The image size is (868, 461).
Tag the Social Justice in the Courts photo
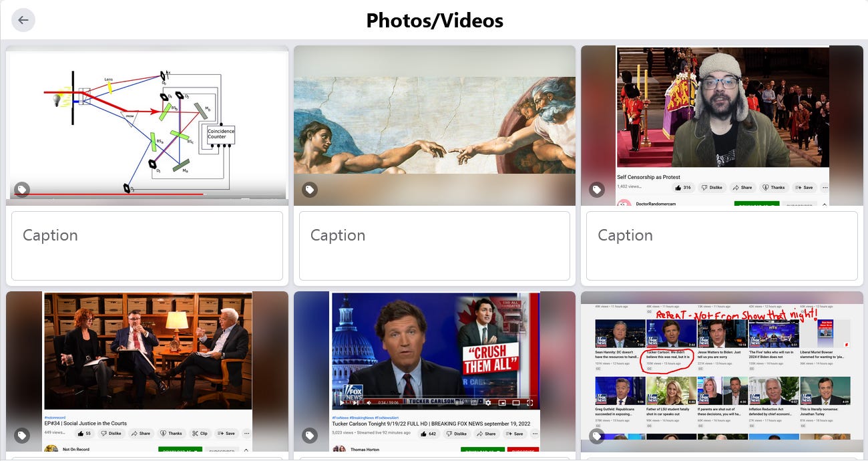22,436
